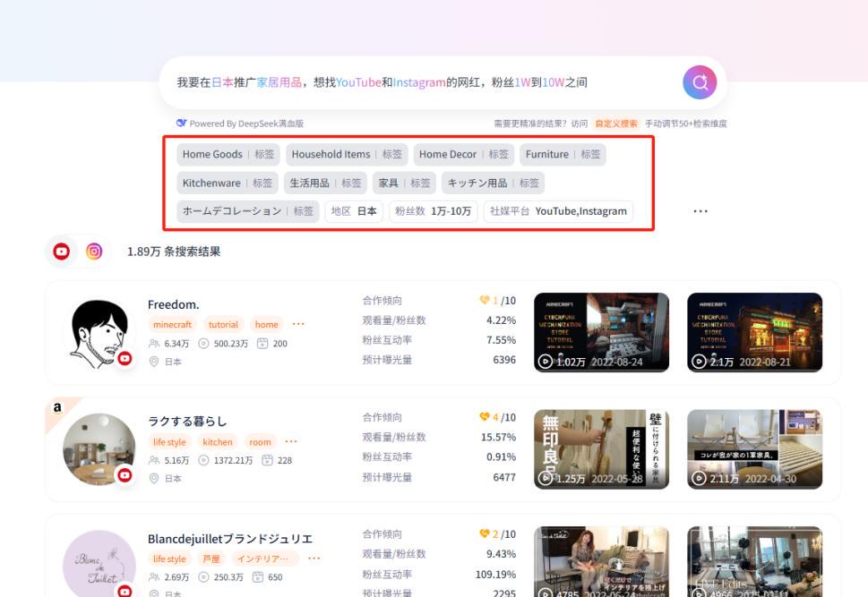Select the Furniture tag chip
This screenshot has width=868, height=597.
click(x=563, y=154)
